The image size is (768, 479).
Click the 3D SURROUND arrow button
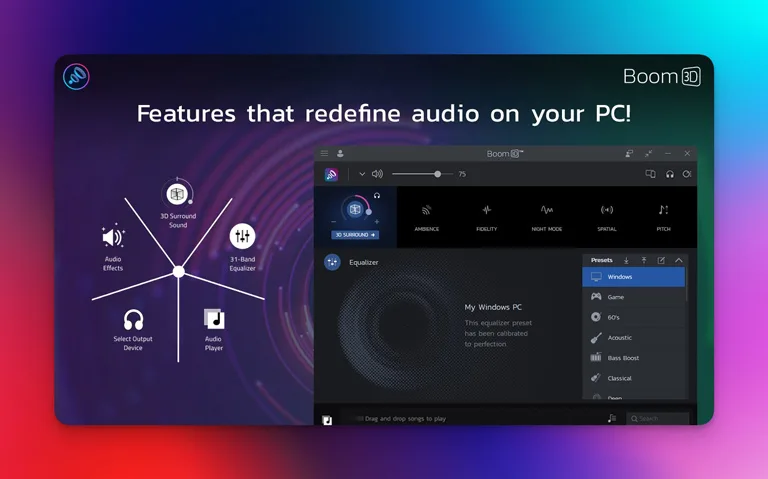click(355, 235)
